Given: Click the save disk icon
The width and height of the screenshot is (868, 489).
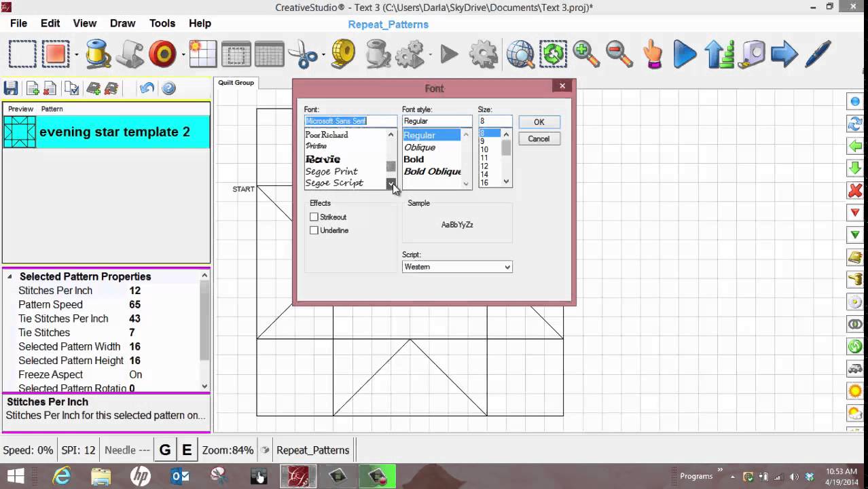Looking at the screenshot, I should pyautogui.click(x=11, y=88).
